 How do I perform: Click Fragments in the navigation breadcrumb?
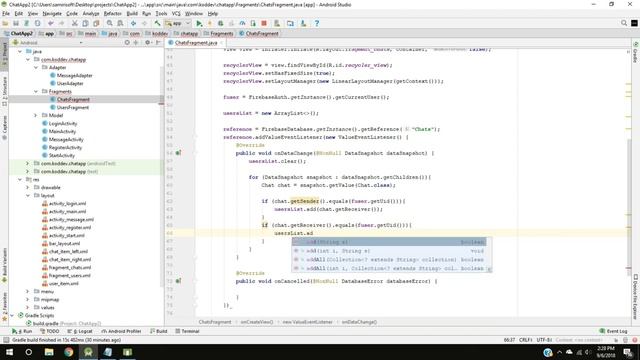pos(219,33)
